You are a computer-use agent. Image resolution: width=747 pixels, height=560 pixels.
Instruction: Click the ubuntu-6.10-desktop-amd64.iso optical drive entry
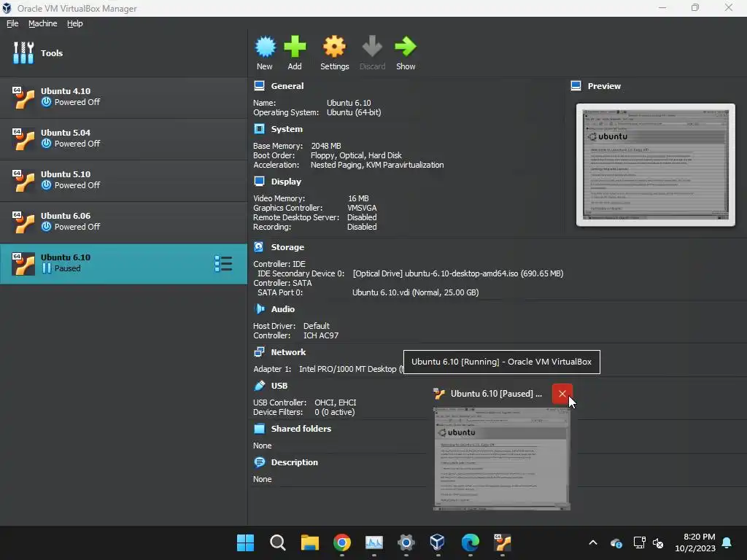coord(458,273)
